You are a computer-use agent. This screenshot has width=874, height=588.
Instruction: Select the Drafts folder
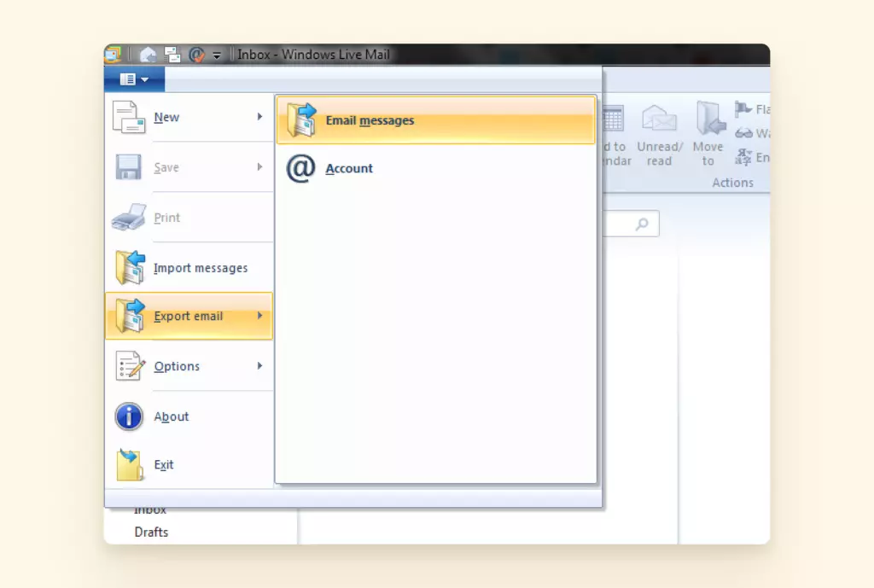[x=151, y=532]
